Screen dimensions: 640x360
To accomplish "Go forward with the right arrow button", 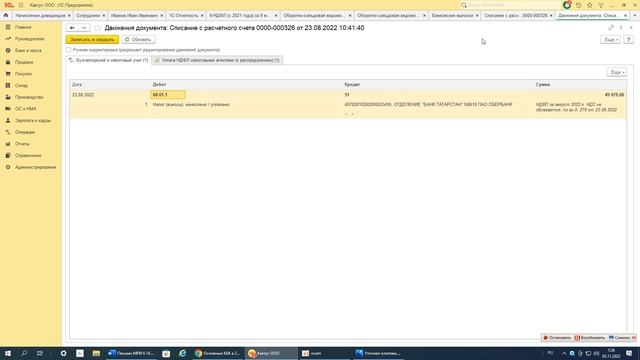I will [84, 28].
